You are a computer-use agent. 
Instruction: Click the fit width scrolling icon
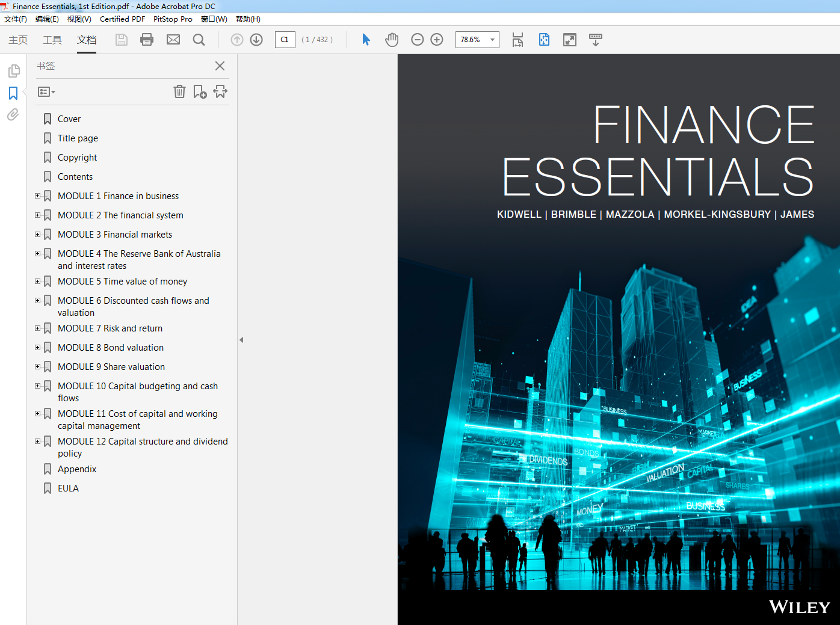[517, 40]
